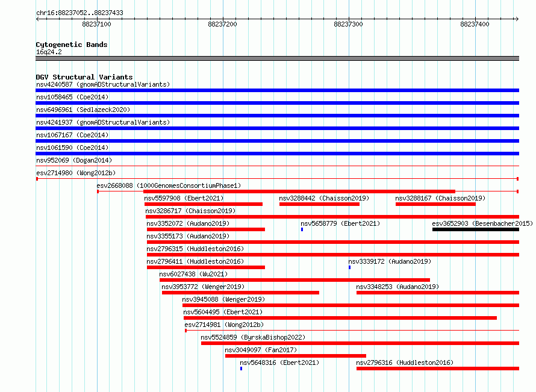Select nsv1061590 (Coe2014) label
Viewport: 536px width, 392px height.
[x=72, y=148]
